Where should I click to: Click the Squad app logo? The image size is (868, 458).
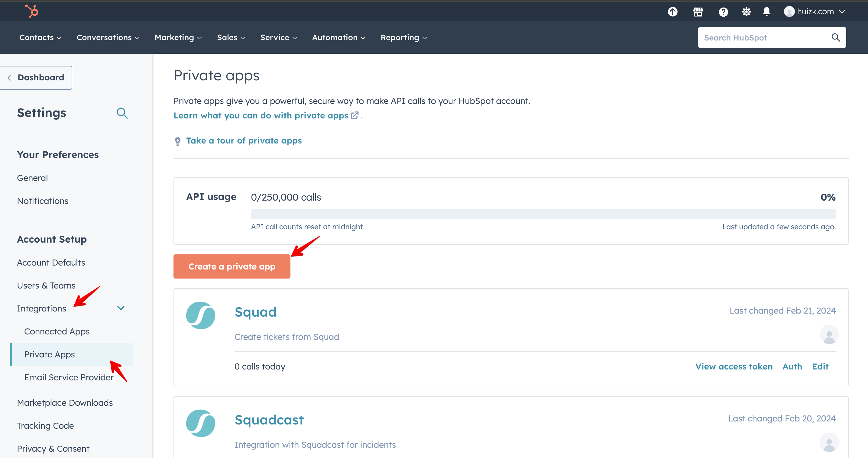200,315
